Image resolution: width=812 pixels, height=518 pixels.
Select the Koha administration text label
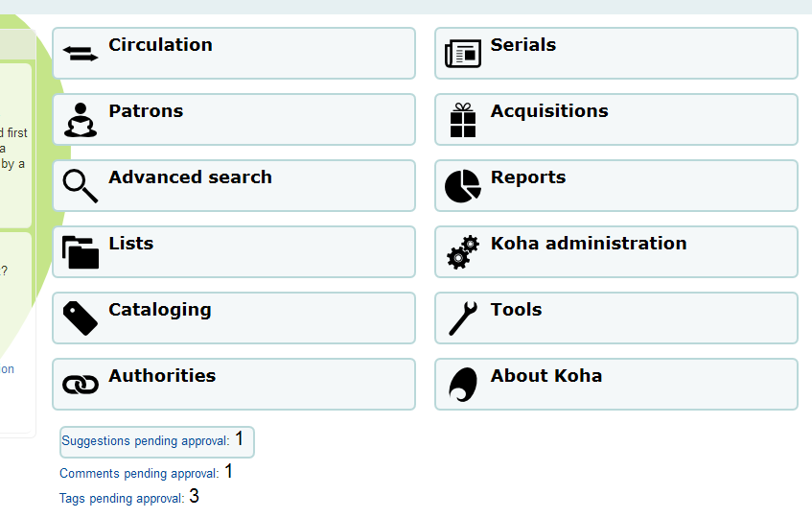[589, 244]
